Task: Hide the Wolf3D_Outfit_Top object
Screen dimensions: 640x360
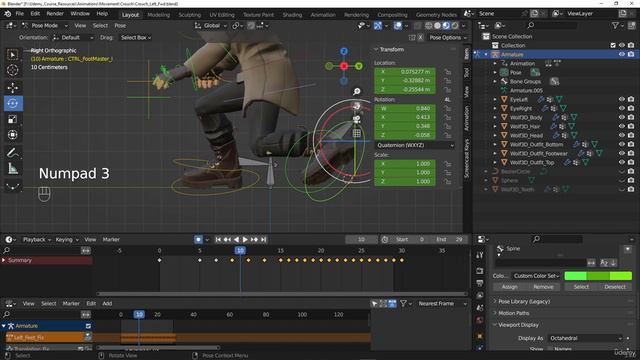Action: point(622,162)
